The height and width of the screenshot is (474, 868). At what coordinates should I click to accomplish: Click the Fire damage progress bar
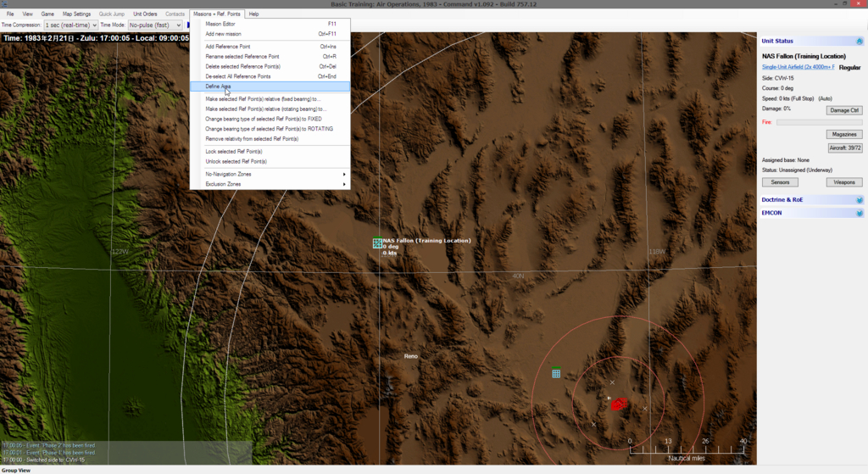tap(820, 122)
